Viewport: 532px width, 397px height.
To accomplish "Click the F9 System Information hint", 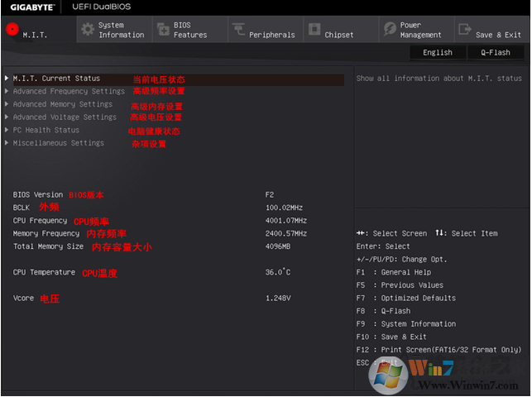I will point(406,323).
